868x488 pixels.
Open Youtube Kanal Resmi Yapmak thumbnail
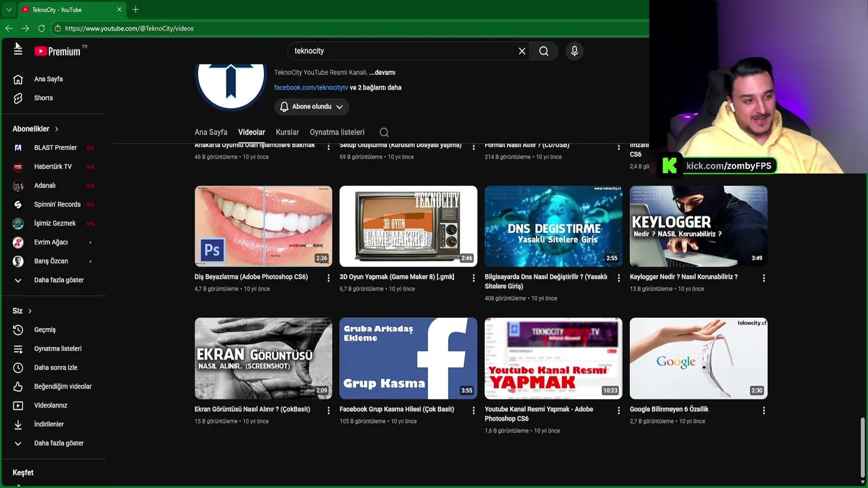pos(553,359)
